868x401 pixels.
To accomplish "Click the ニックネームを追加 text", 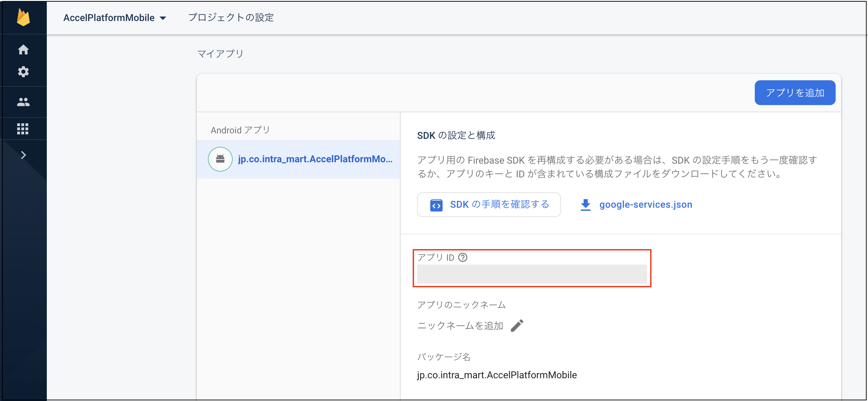I will click(460, 326).
